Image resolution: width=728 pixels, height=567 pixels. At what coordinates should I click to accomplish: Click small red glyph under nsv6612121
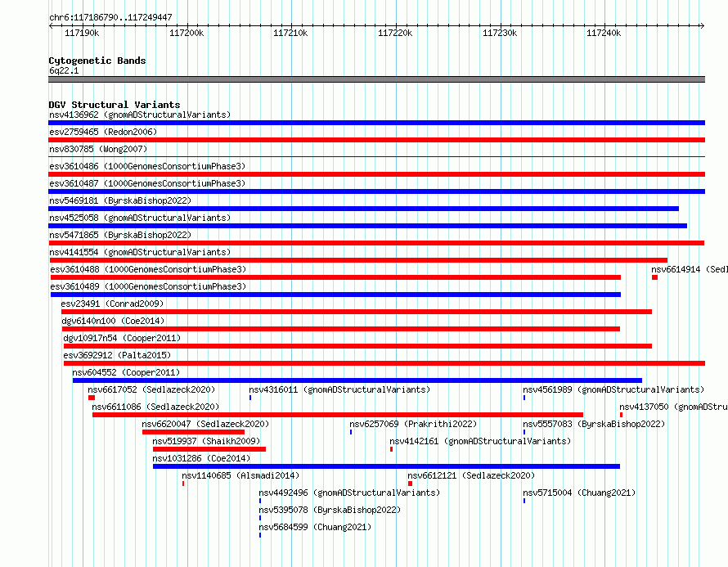tap(410, 484)
